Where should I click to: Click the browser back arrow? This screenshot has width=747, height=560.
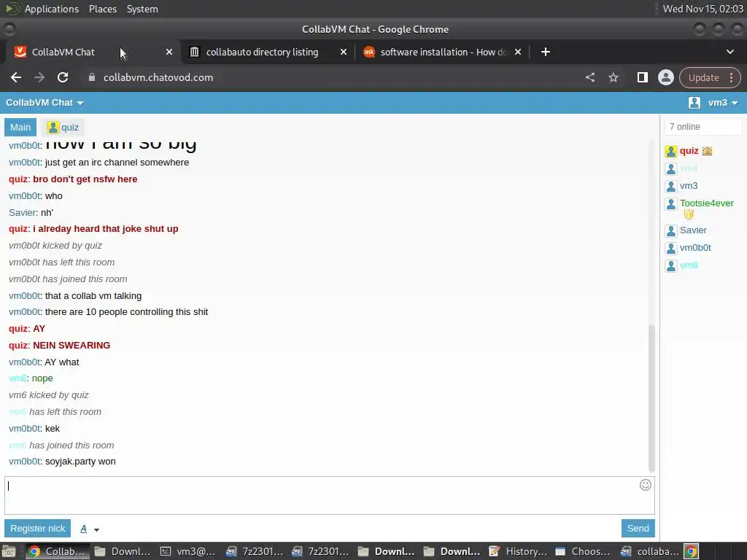point(16,77)
